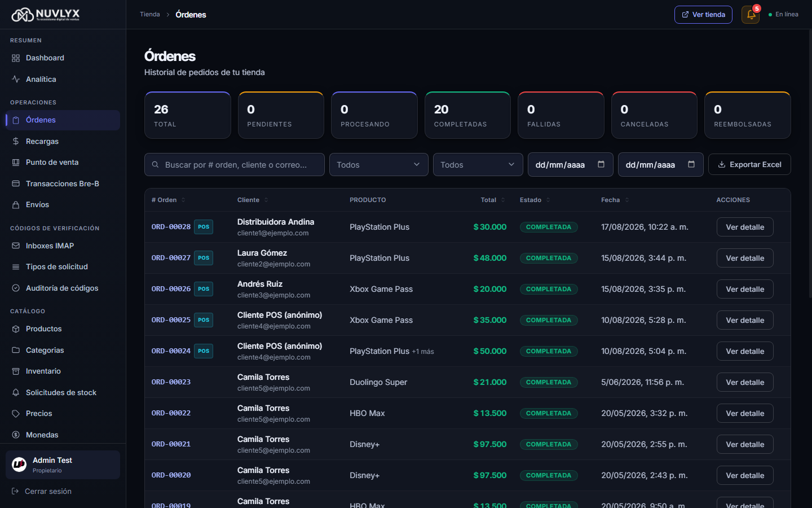Click the Auditoría de códigos check icon
Viewport: 812px width, 508px height.
16,288
